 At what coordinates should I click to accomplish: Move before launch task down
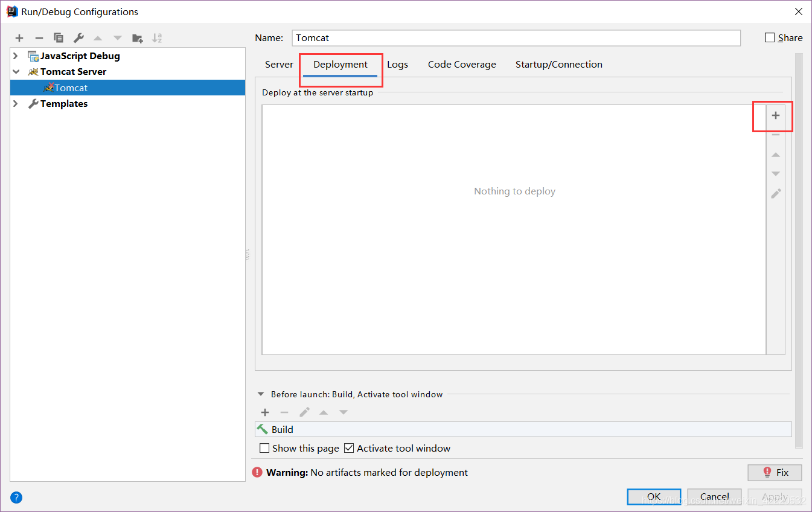click(344, 412)
